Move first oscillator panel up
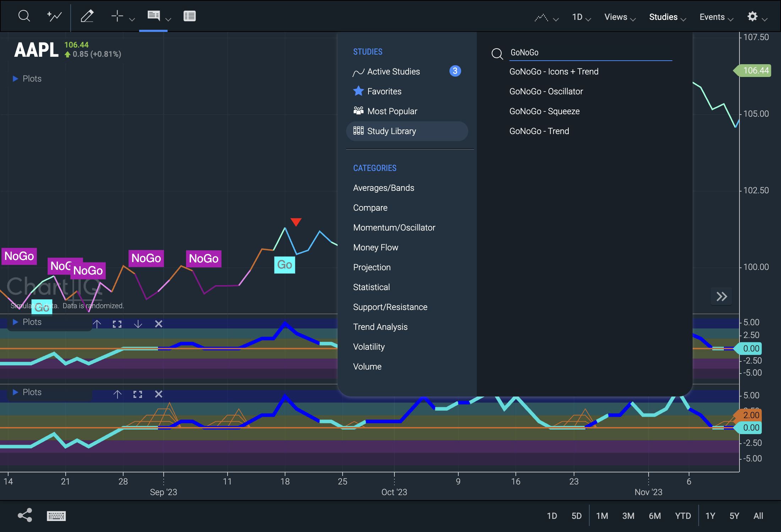The width and height of the screenshot is (781, 532). click(97, 324)
